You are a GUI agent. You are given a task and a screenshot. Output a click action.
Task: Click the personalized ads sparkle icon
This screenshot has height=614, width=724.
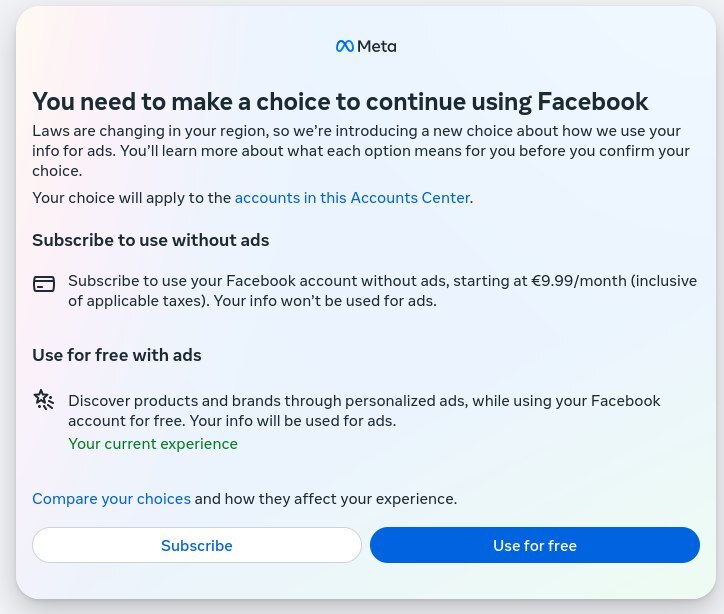[44, 401]
